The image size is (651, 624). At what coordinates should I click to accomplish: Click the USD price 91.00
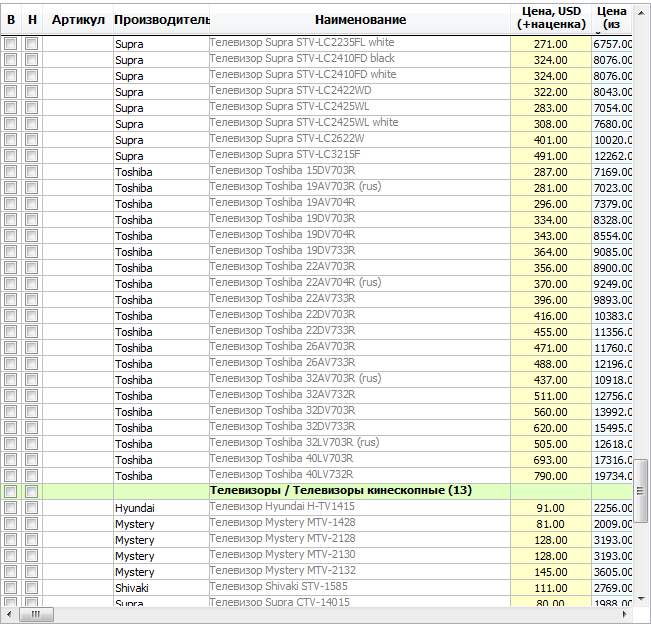(551, 508)
